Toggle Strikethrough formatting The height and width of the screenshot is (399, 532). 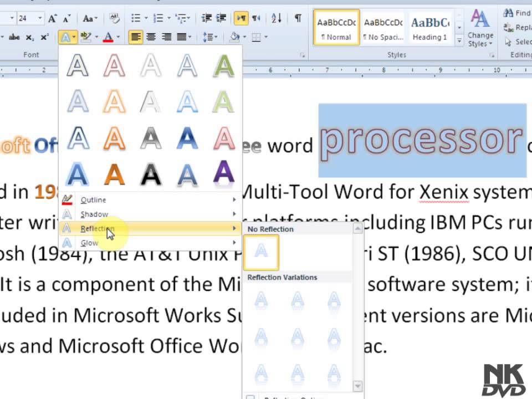[14, 37]
